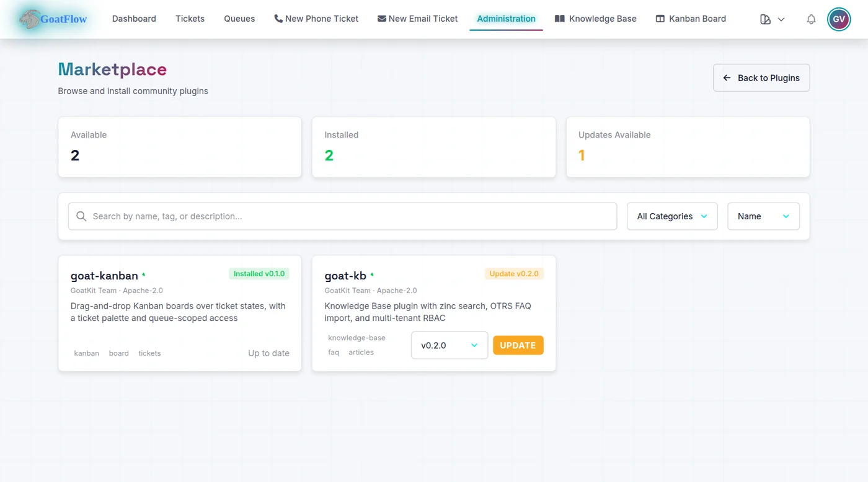Click the theme switcher icon
Viewport: 868px width, 482px height.
point(766,19)
